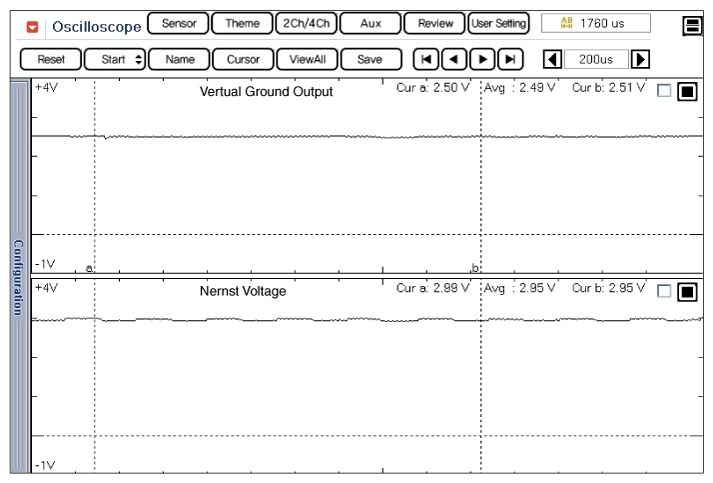Step back one frame with left arrow
The height and width of the screenshot is (483, 713).
click(454, 59)
